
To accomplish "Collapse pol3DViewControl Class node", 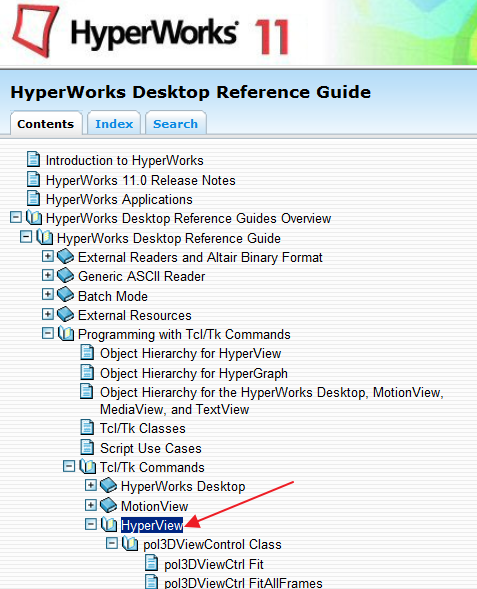I will [x=112, y=543].
